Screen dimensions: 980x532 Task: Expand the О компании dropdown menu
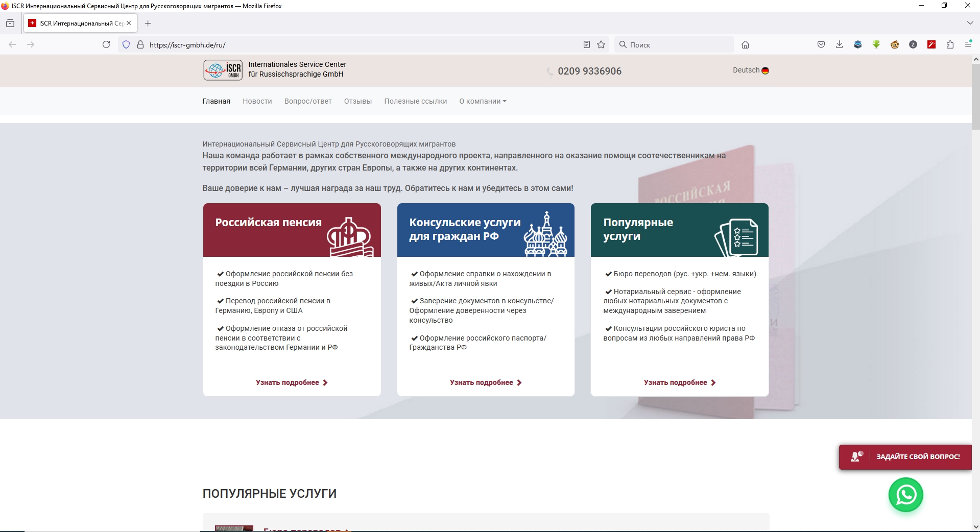(483, 101)
